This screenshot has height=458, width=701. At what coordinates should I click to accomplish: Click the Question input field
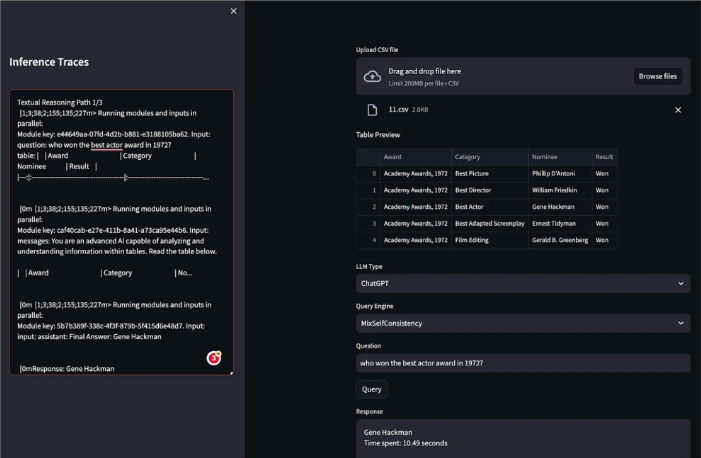point(523,363)
